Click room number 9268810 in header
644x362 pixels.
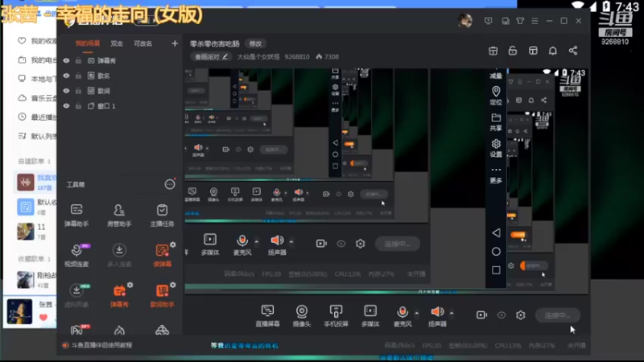coord(296,56)
